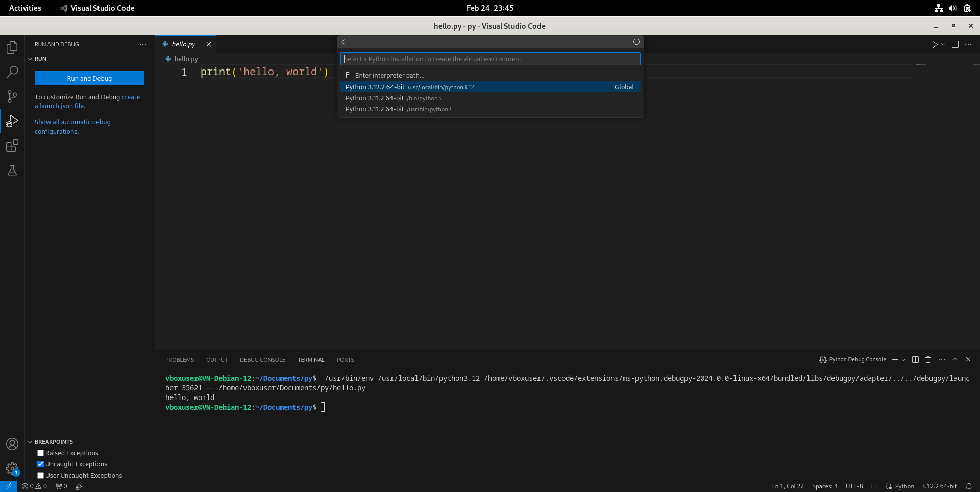This screenshot has height=492, width=980.
Task: Focus the Python installation search field
Action: pyautogui.click(x=490, y=59)
